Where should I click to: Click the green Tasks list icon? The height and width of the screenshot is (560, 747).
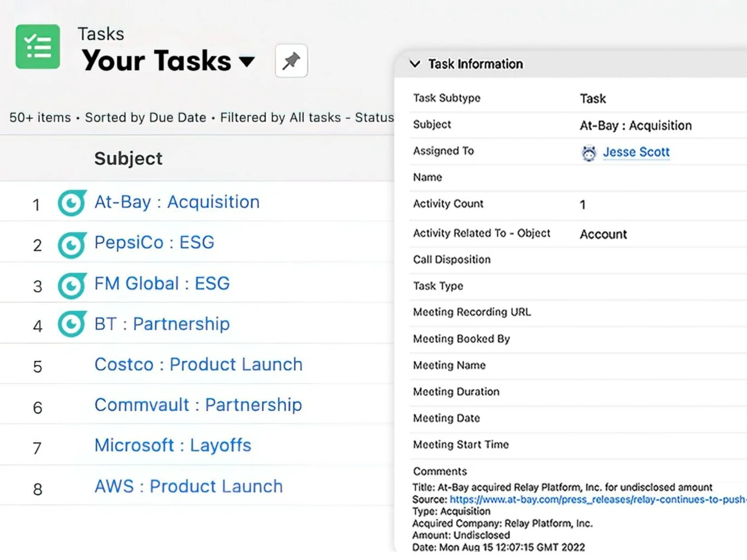[x=38, y=46]
